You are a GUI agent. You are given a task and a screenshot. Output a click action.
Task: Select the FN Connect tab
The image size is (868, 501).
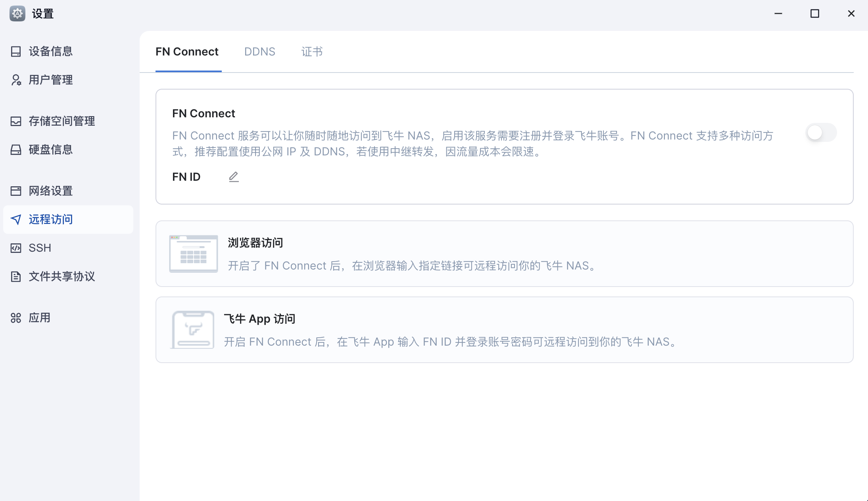click(x=187, y=52)
